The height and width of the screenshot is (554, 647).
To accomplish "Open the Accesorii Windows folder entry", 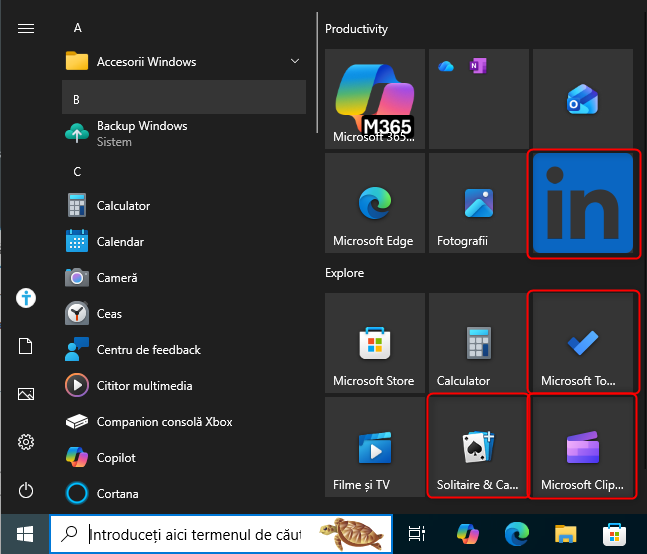I will [184, 61].
